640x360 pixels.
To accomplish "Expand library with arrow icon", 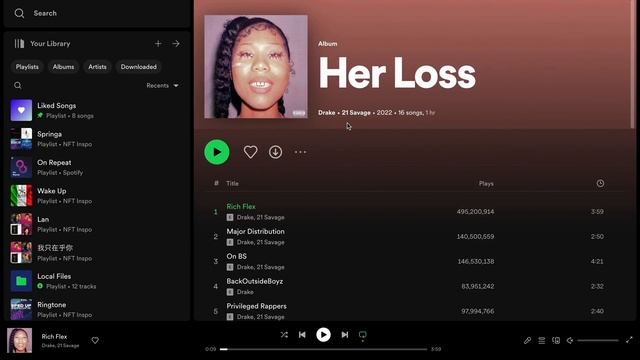I will tap(176, 43).
